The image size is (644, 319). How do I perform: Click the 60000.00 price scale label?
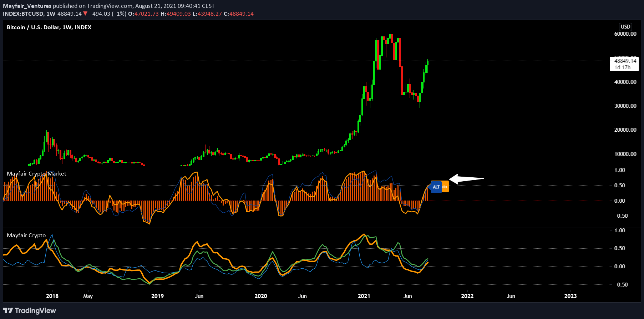(625, 34)
